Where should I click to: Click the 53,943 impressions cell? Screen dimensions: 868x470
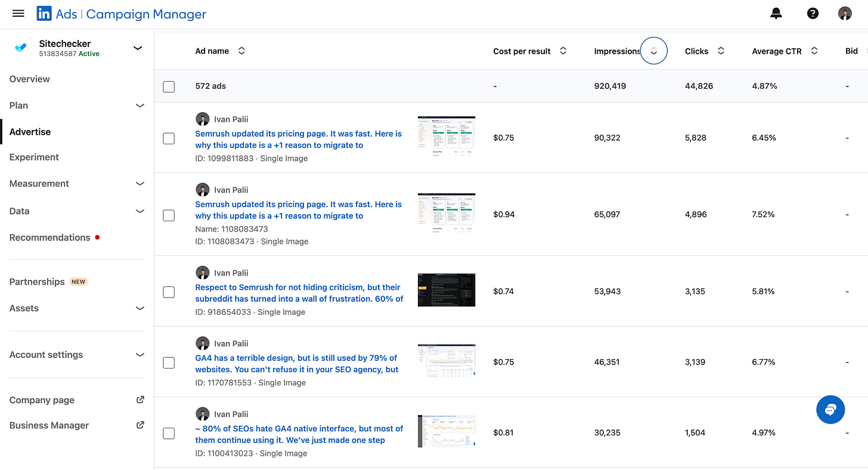(x=607, y=292)
